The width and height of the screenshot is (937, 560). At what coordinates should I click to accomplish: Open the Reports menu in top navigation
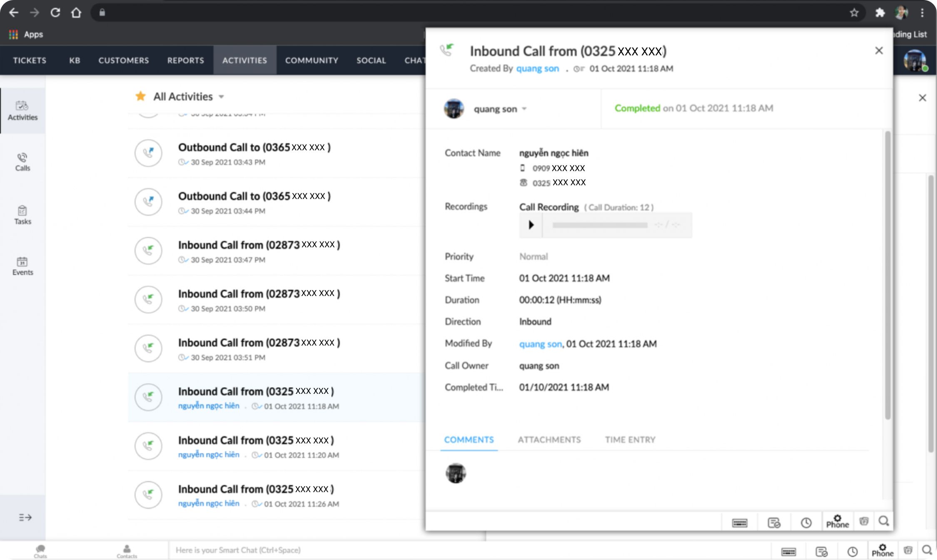(x=185, y=60)
